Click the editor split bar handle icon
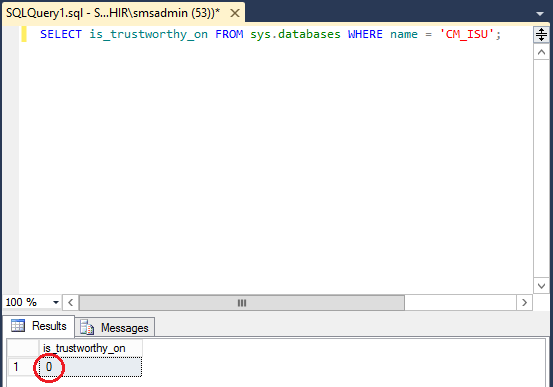The width and height of the screenshot is (553, 387). [541, 35]
